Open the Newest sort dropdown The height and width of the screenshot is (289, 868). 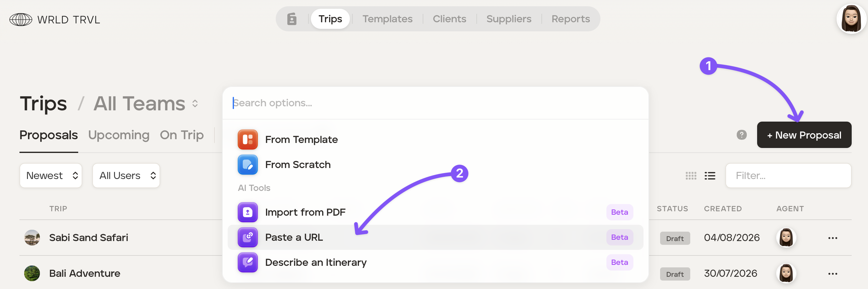click(51, 176)
